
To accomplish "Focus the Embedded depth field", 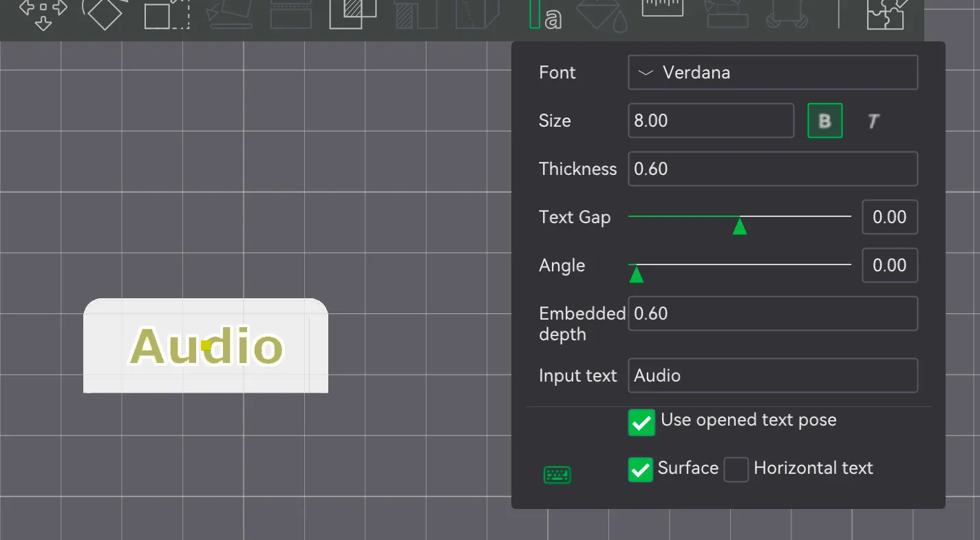I will tap(773, 313).
